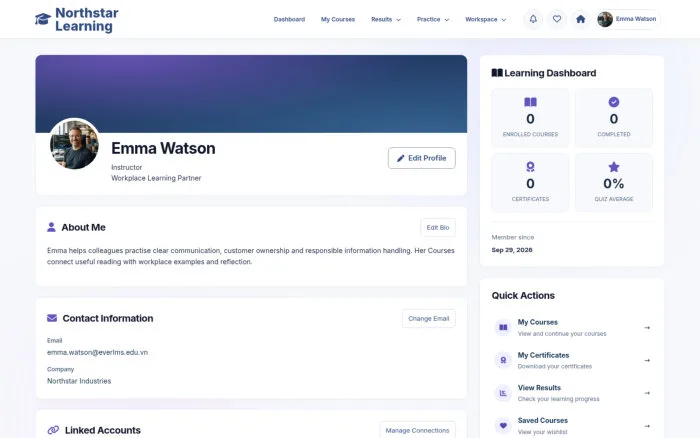Click the Instructor role text
This screenshot has height=438, width=700.
point(126,167)
